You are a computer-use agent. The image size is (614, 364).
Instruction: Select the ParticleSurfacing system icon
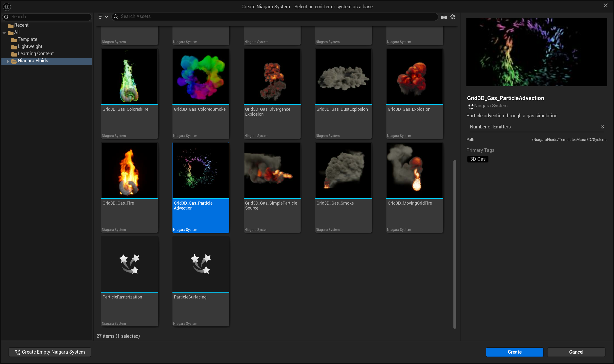[201, 264]
